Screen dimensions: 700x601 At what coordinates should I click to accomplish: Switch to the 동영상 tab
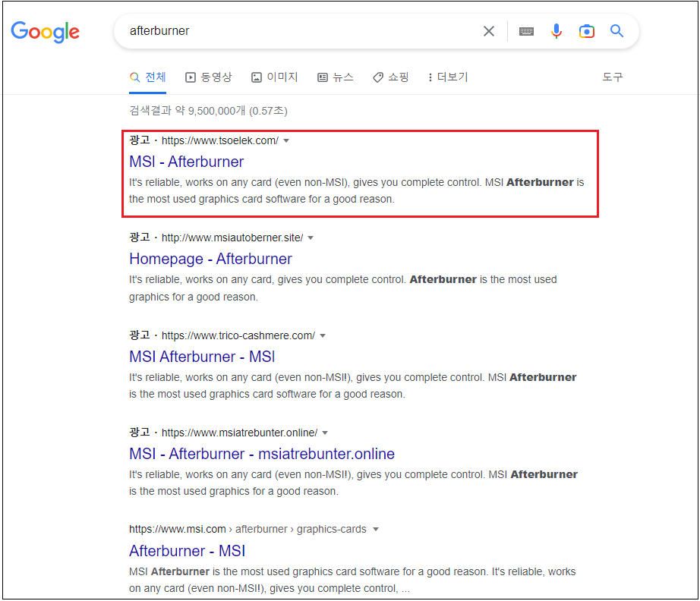pos(209,77)
